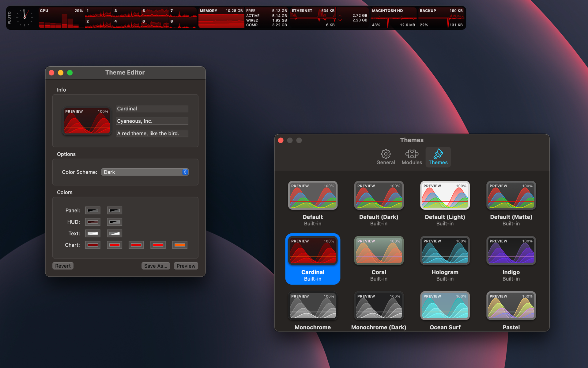Click the Ethernet network activity module
The image size is (588, 368).
[x=329, y=18]
